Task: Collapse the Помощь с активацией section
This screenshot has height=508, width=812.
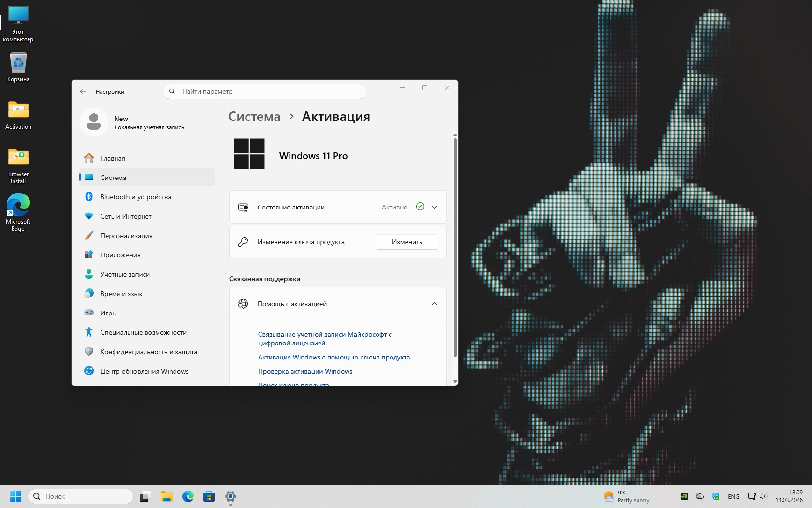Action: [x=434, y=304]
